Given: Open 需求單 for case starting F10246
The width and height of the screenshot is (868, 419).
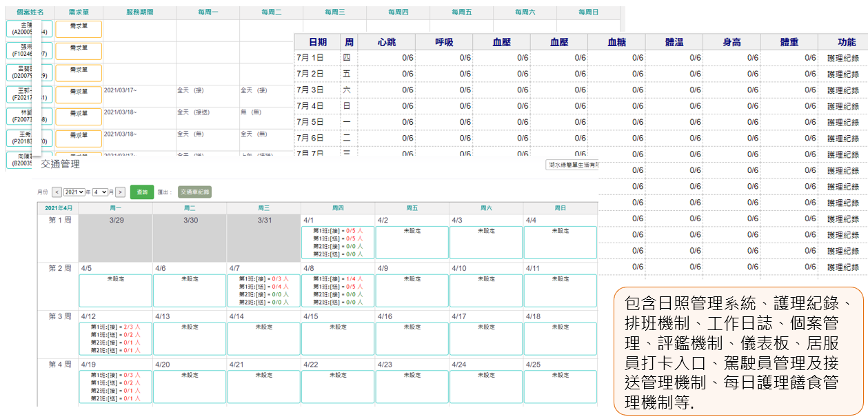Looking at the screenshot, I should (79, 51).
